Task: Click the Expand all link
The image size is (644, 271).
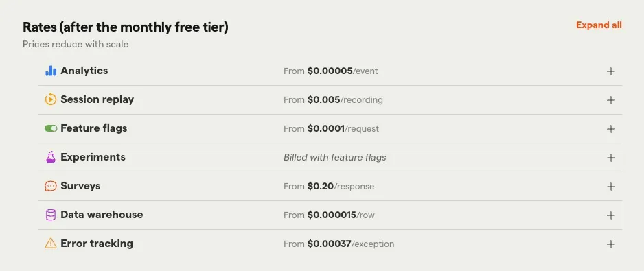Action: 599,25
